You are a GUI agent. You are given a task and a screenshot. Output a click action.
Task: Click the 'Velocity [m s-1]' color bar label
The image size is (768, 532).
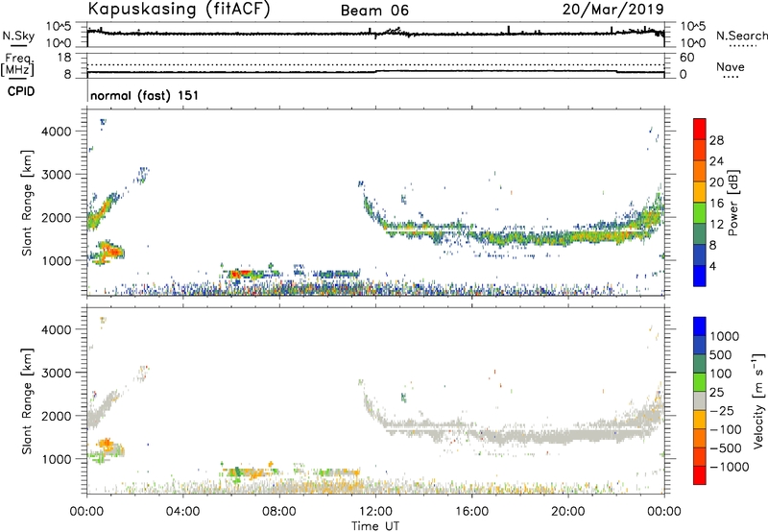(x=758, y=400)
